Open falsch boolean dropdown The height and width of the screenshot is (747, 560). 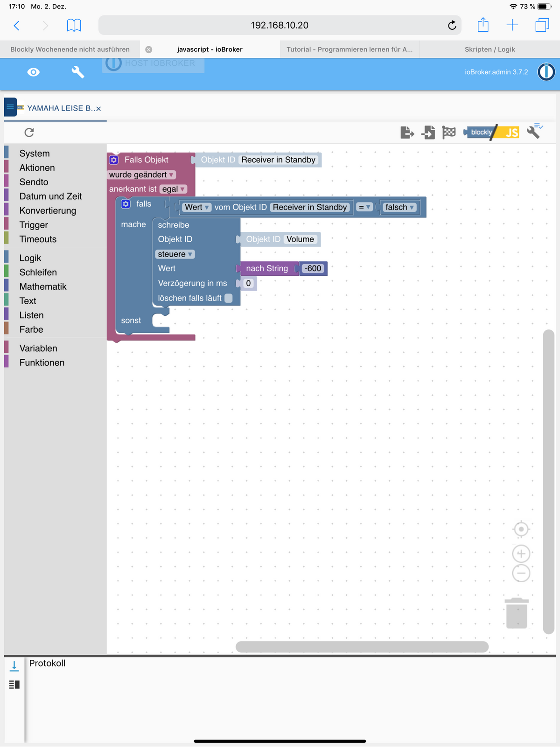(400, 207)
